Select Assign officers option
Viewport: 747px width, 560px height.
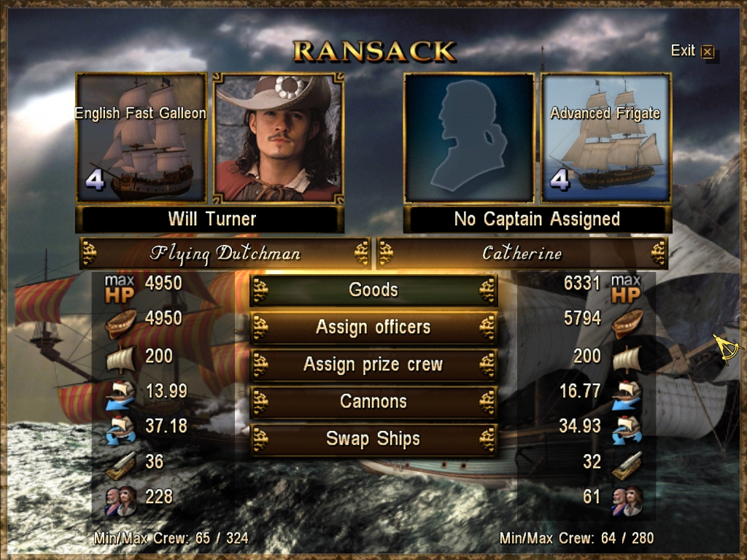point(373,327)
